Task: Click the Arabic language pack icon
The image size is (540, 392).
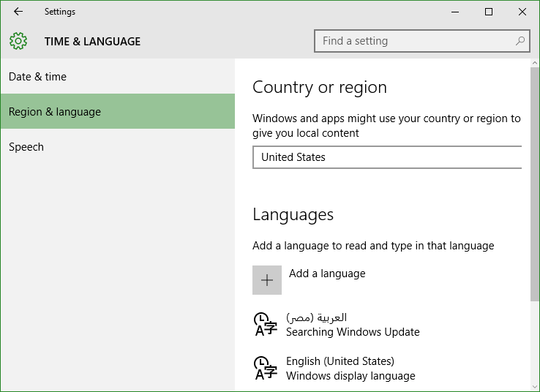Action: coord(265,324)
